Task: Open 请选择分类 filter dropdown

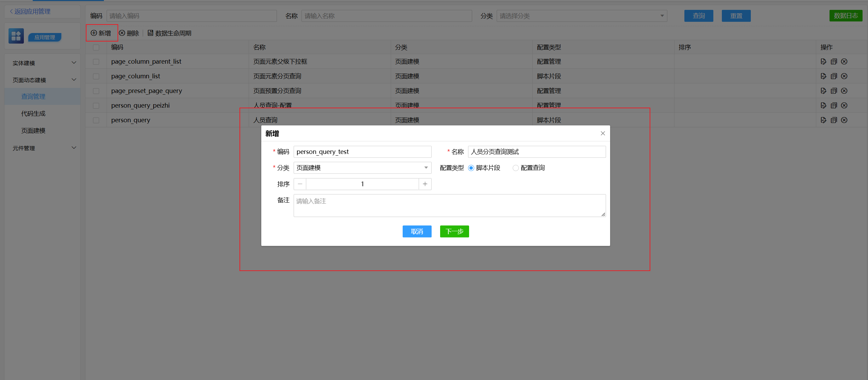Action: point(582,16)
